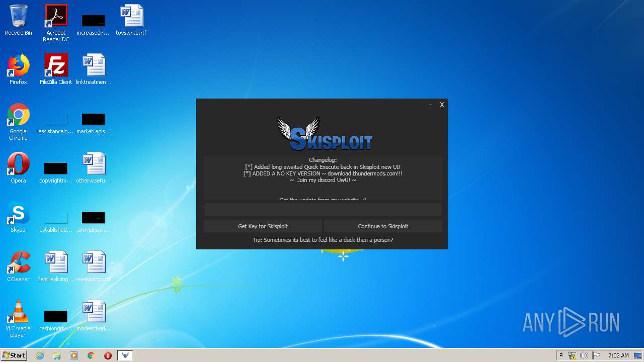
Task: Click Continue to Skisploit button
Action: coord(383,226)
